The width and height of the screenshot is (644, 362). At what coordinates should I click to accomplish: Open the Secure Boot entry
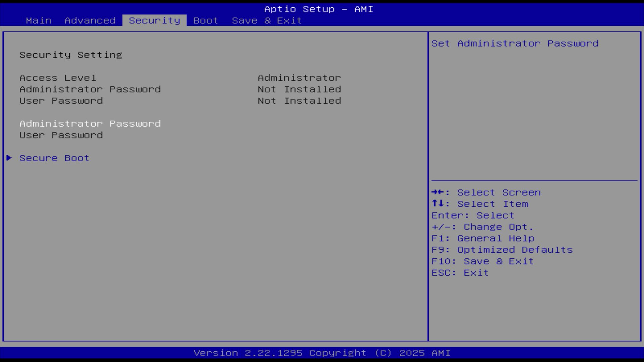tap(54, 158)
